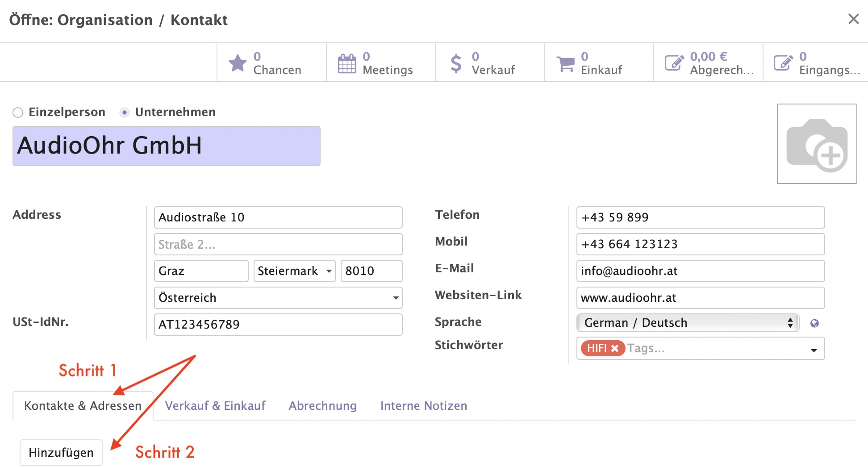Open the 0,00 € Abgerech... stat text
The width and height of the screenshot is (868, 467).
point(722,63)
